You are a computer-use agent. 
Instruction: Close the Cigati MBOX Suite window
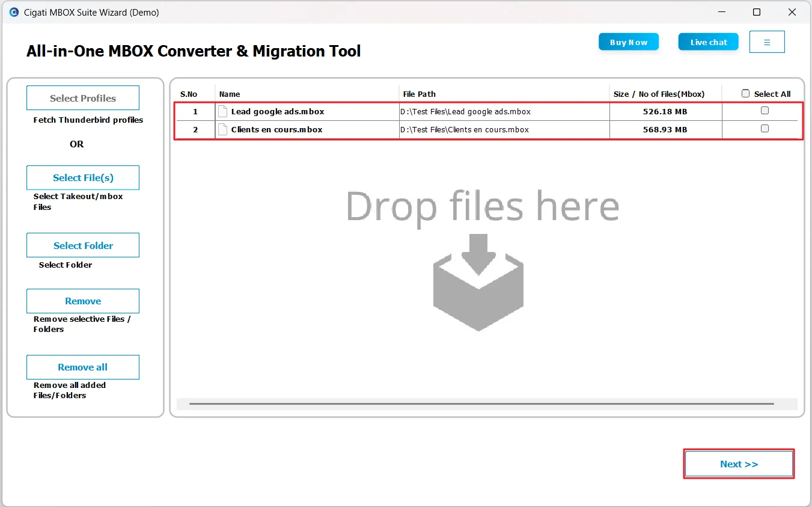pyautogui.click(x=792, y=12)
